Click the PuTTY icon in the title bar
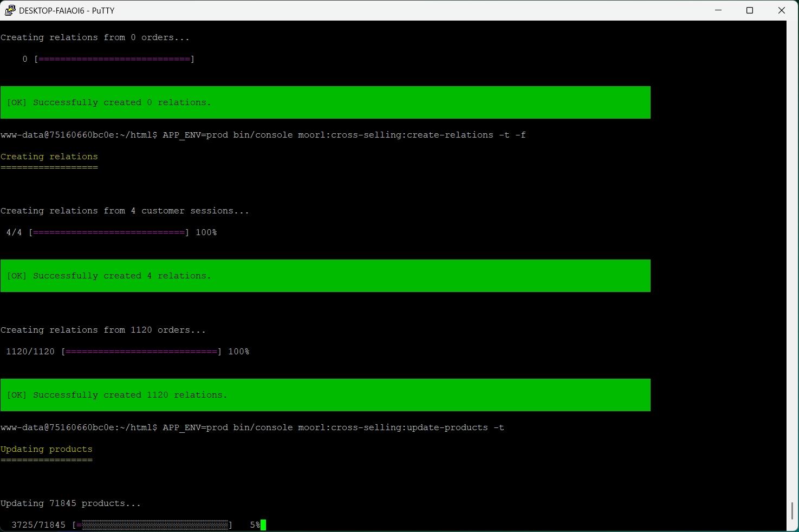 click(9, 10)
